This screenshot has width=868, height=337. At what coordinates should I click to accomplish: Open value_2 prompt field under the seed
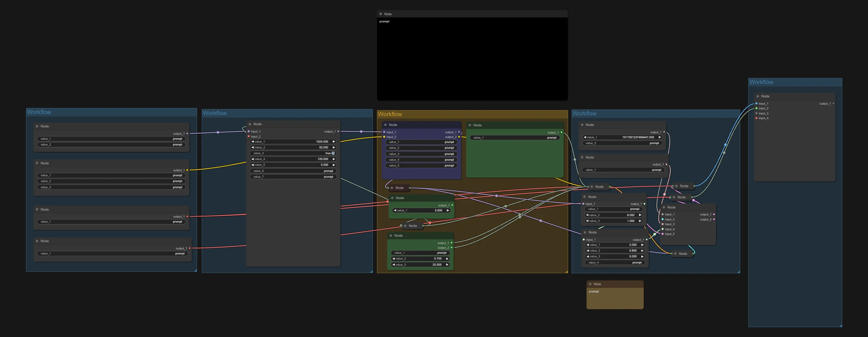[622, 143]
